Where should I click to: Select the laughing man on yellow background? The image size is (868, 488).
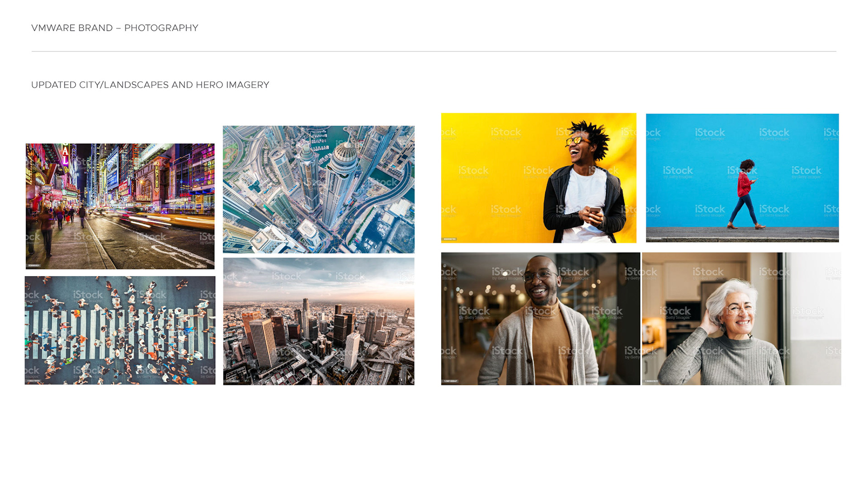(538, 178)
